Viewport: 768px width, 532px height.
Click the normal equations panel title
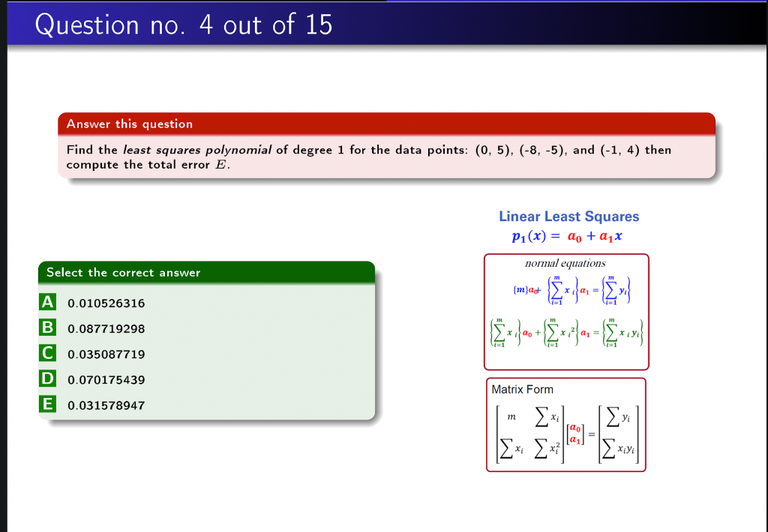click(x=565, y=263)
